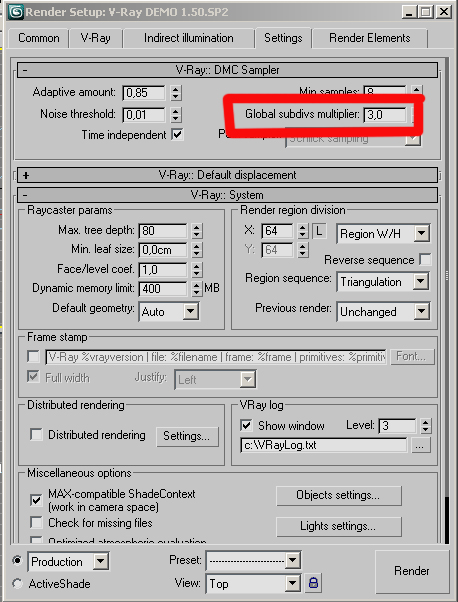Click the VRayLog.txt path field
458x602 pixels.
[x=324, y=445]
